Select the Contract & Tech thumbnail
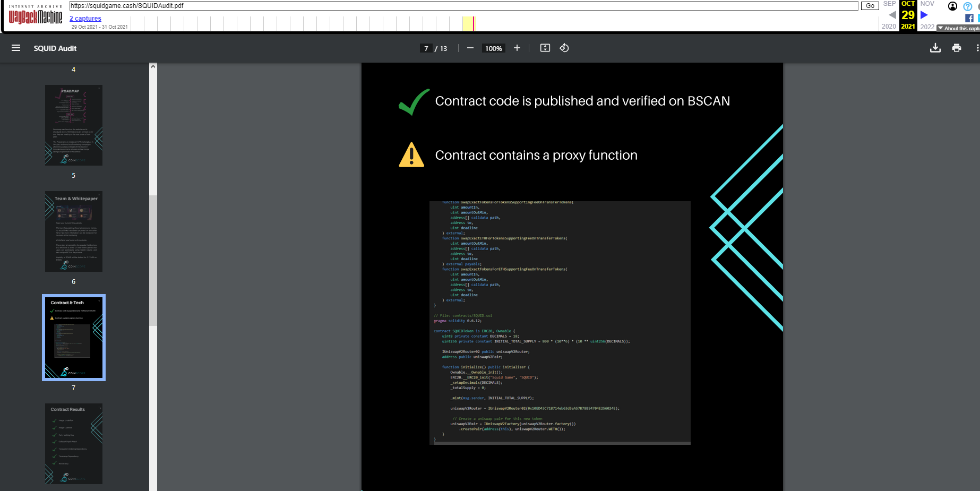 point(74,338)
